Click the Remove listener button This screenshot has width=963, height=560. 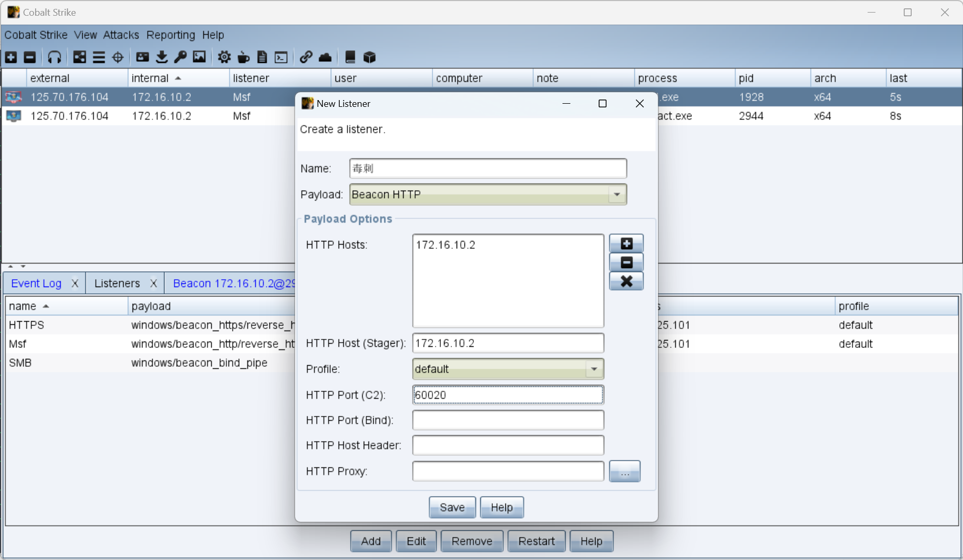tap(472, 541)
